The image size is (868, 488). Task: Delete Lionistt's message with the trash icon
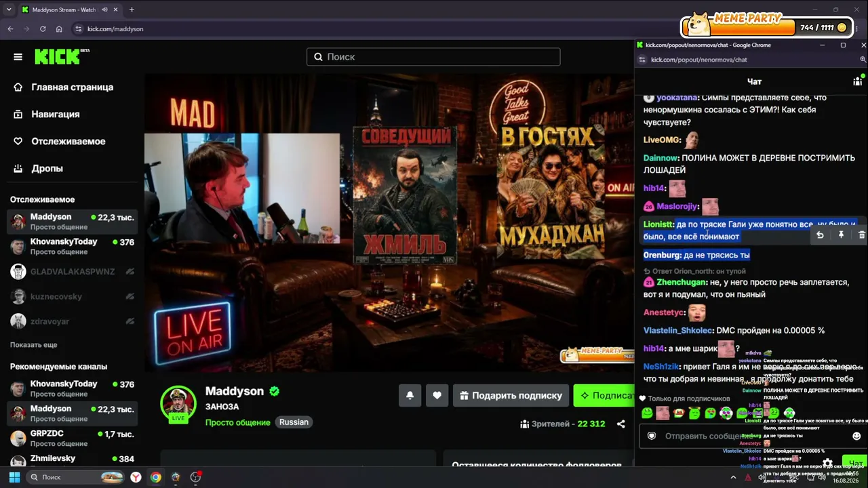(862, 235)
